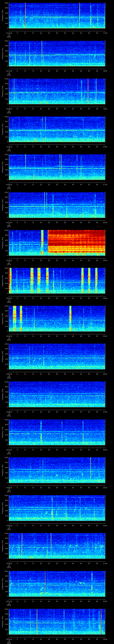Click the 25:00 end time label
The height and width of the screenshot is (644, 114).
point(105,336)
